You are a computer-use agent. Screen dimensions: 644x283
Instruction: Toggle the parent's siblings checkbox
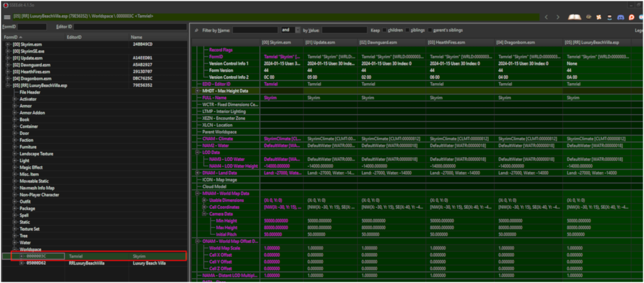point(430,30)
